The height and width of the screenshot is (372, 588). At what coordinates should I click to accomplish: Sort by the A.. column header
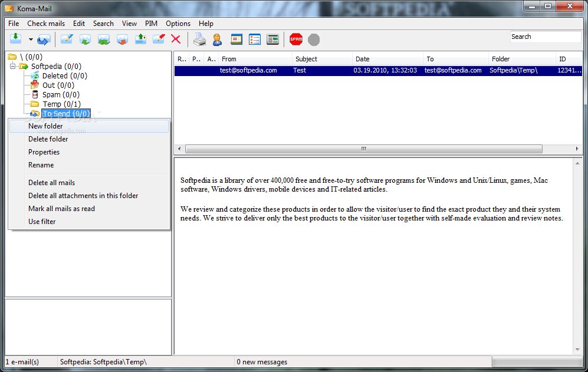[x=212, y=59]
